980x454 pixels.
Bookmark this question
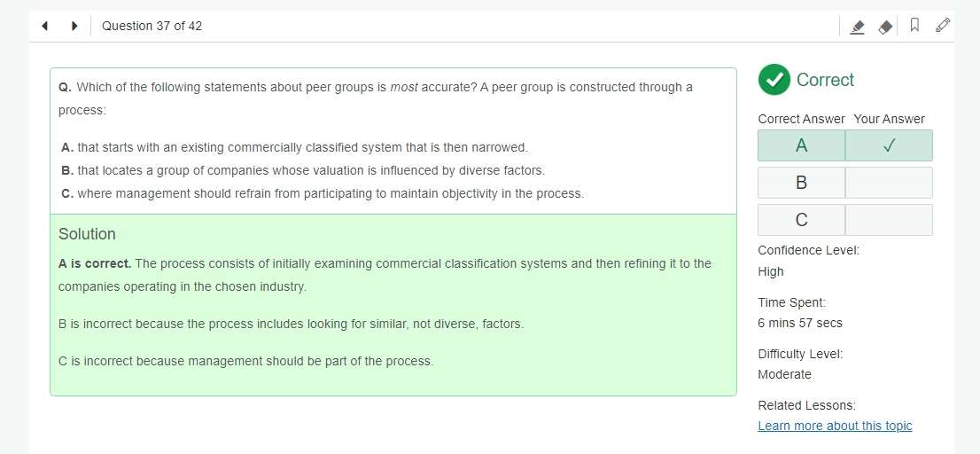pyautogui.click(x=914, y=25)
